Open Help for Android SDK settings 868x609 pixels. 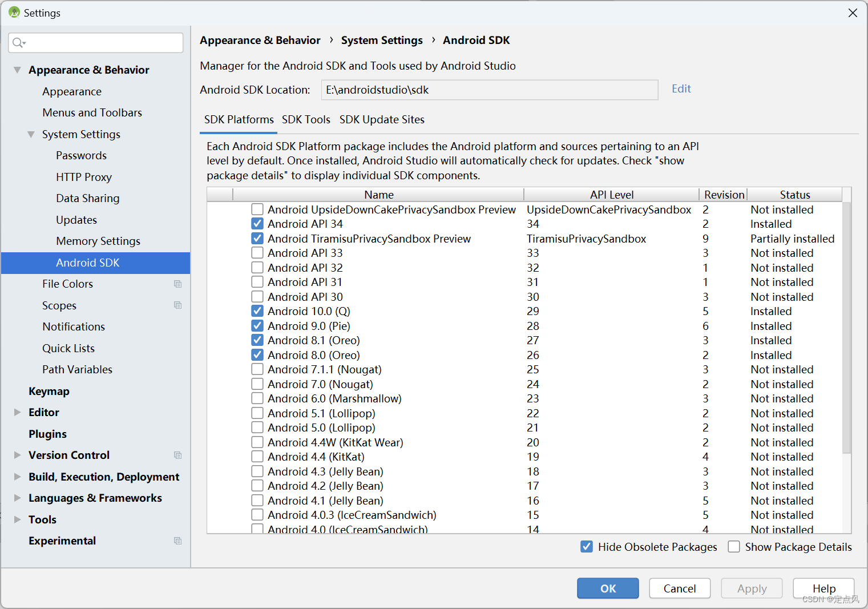point(823,588)
